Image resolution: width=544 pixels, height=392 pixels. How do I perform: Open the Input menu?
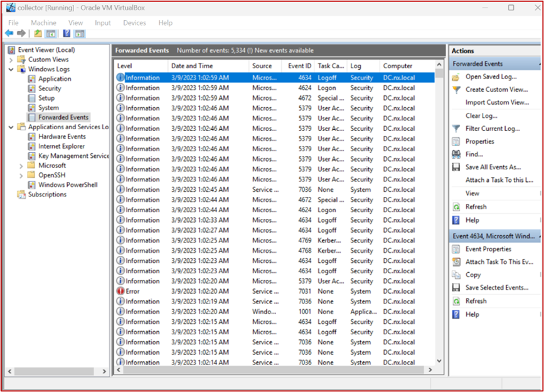pos(102,23)
